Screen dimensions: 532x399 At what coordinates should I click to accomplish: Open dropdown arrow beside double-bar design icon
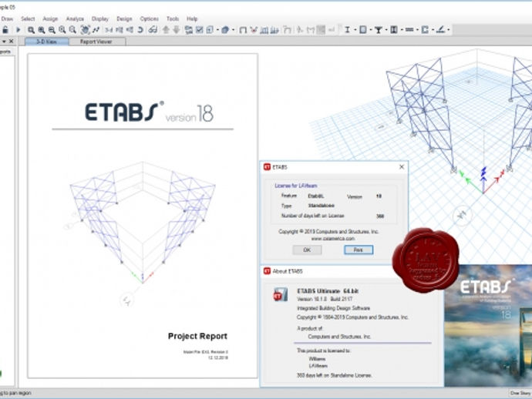click(417, 30)
